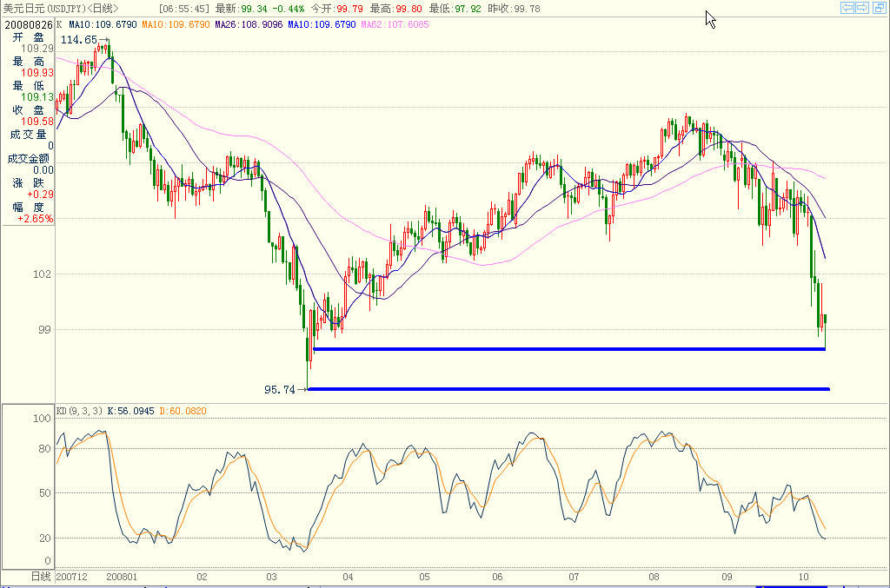Viewport: 890px width, 588px height.
Task: Click the window switch icon at top right
Action: [x=879, y=8]
